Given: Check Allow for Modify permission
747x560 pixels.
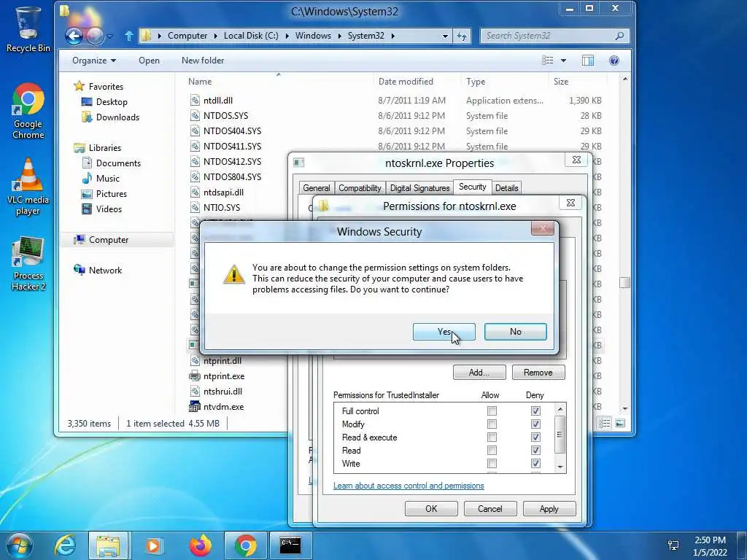Looking at the screenshot, I should (492, 424).
